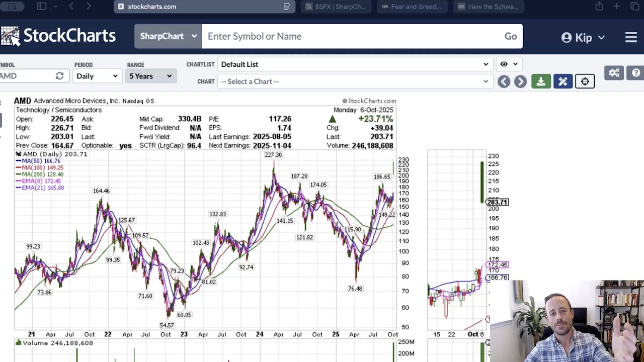Click the green save chart button

pos(541,81)
